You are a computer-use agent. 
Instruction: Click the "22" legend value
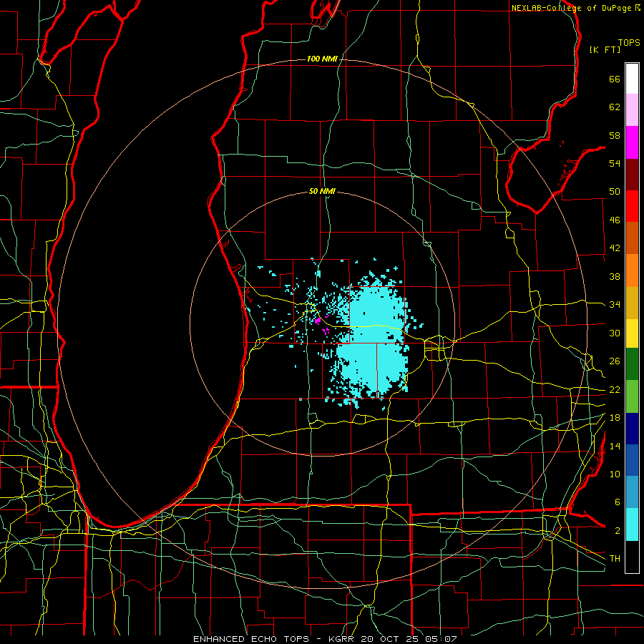(x=615, y=389)
